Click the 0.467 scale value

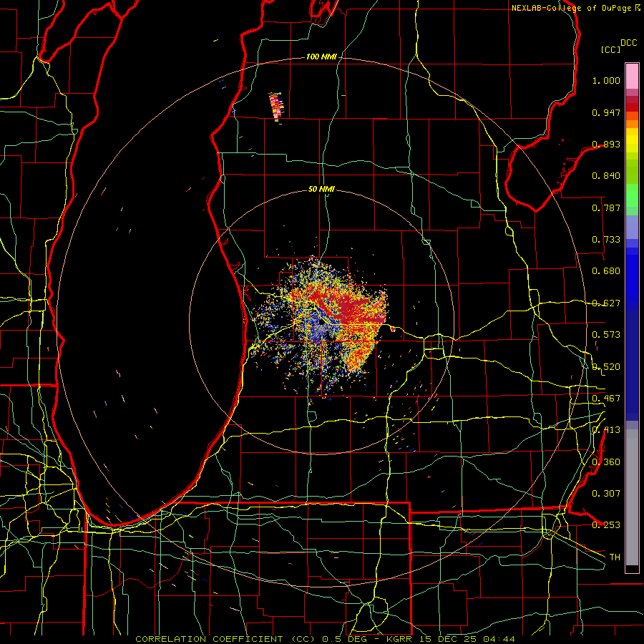(606, 398)
